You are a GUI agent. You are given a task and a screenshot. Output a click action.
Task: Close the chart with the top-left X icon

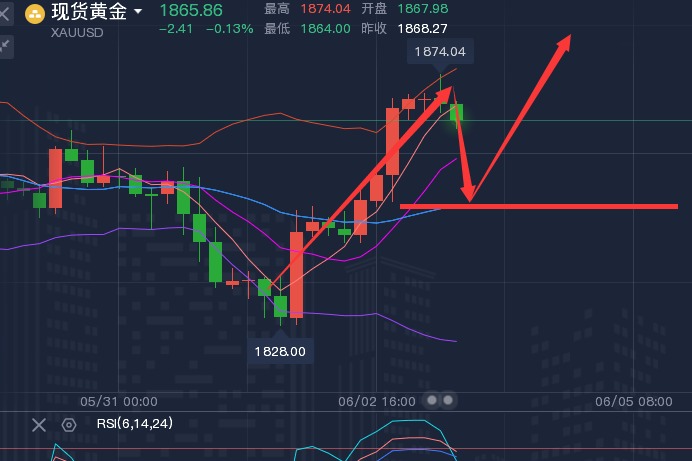(x=5, y=14)
